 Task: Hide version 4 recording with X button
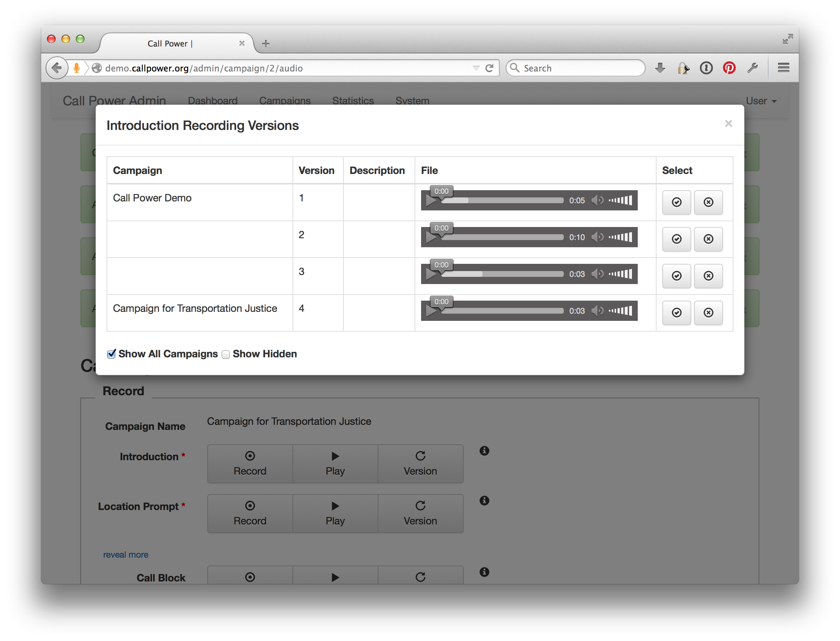[708, 313]
